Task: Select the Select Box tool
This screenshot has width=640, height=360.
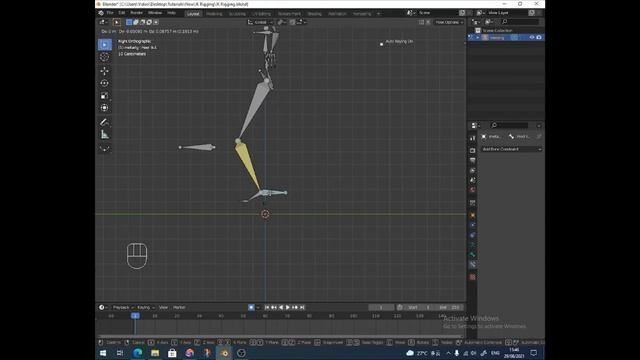Action: tap(104, 44)
